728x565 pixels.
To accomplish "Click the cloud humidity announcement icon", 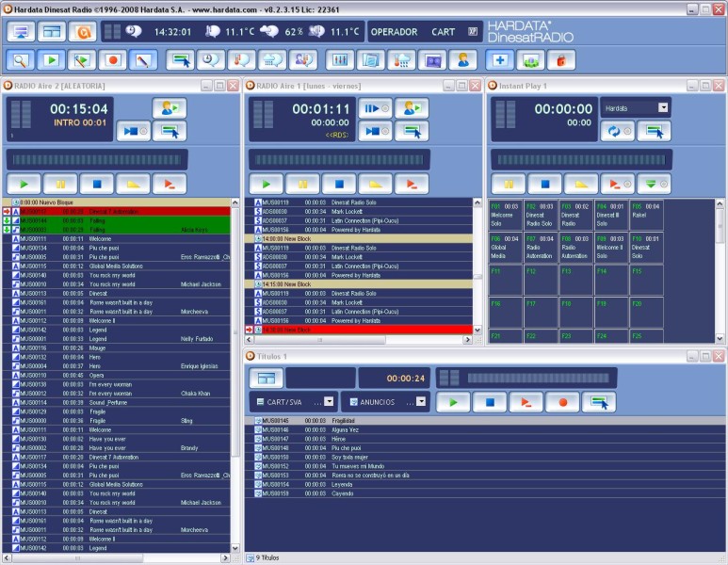I will click(272, 60).
